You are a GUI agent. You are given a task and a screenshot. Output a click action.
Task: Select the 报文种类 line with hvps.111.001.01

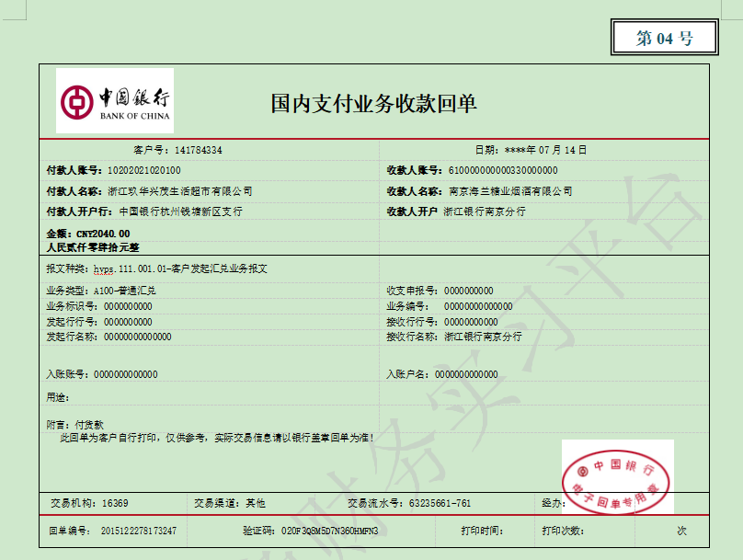(157, 269)
